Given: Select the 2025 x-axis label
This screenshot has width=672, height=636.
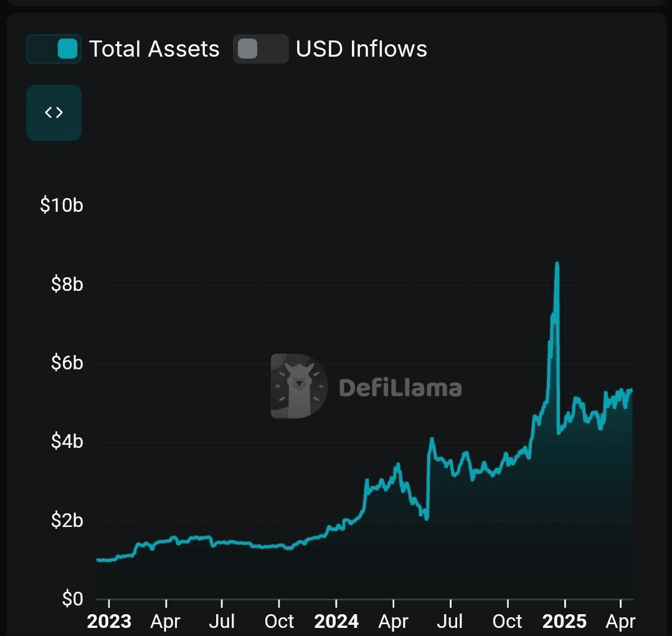Looking at the screenshot, I should [x=564, y=621].
